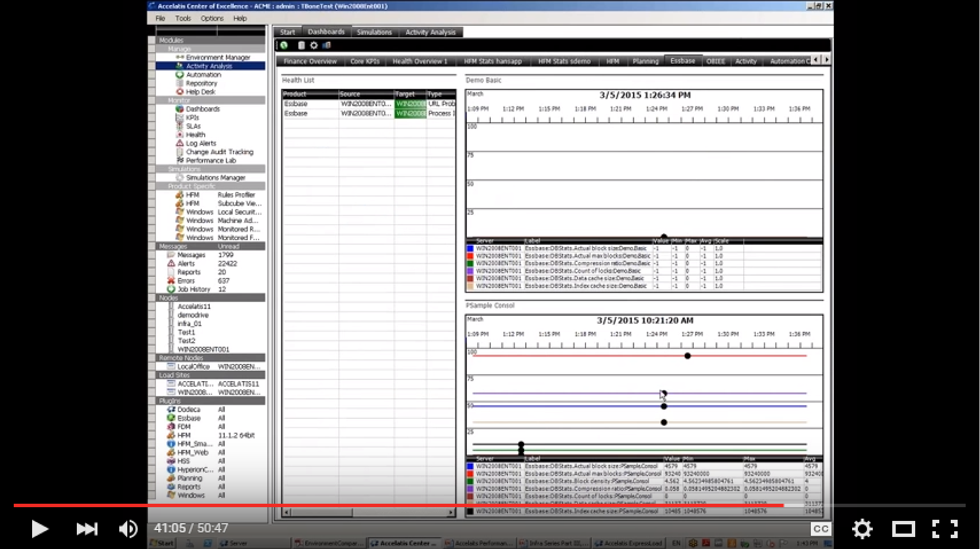Open the Finance Overview dashboard tab
The height and width of the screenshot is (549, 980).
pos(310,61)
